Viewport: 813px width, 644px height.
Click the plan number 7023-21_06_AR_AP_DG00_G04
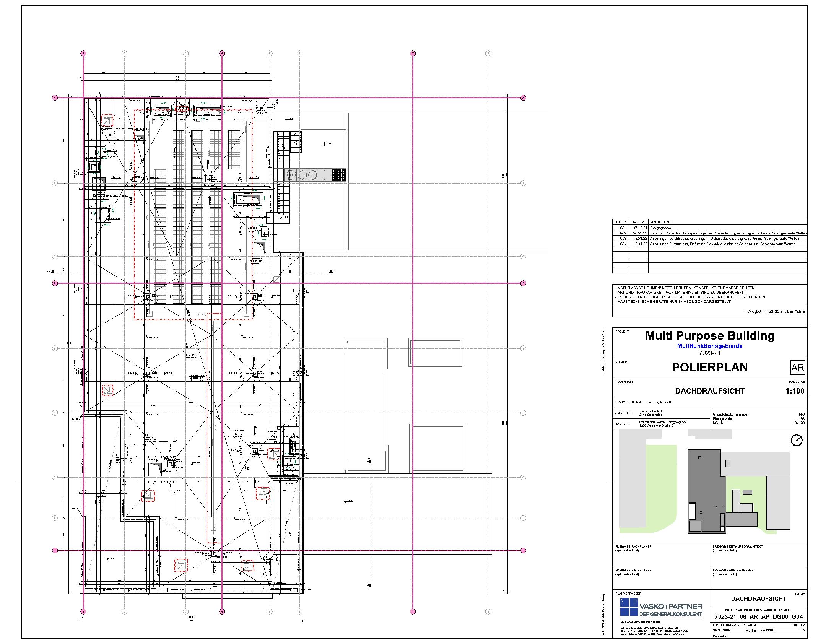pyautogui.click(x=759, y=617)
